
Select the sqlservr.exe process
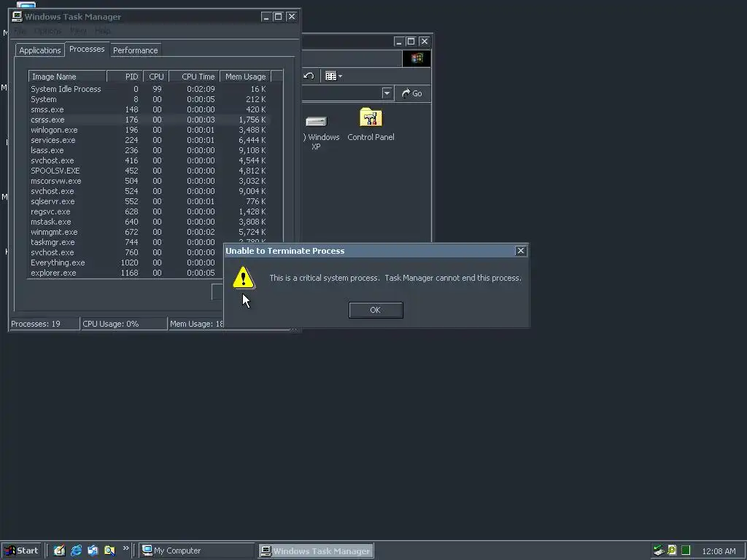[x=149, y=201]
